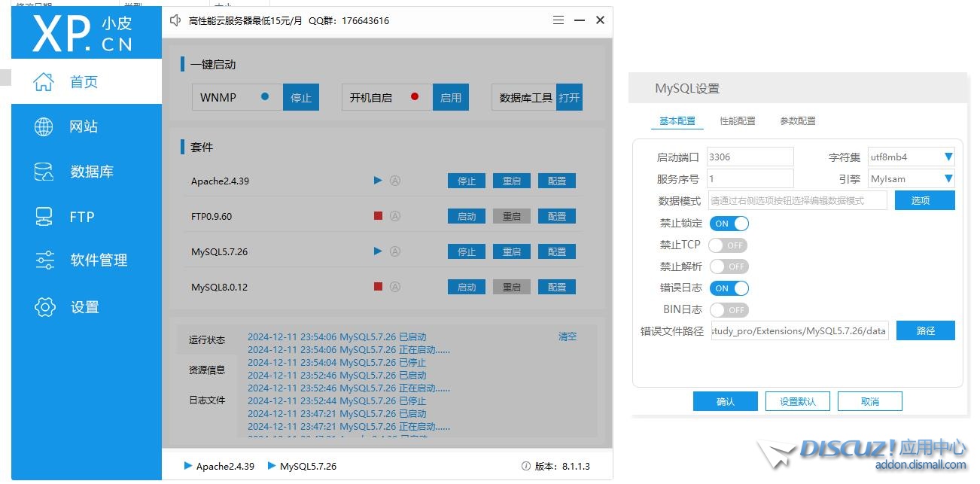Screen dimensions: 980x484
Task: Click 停止 button for WNMP
Action: (301, 97)
